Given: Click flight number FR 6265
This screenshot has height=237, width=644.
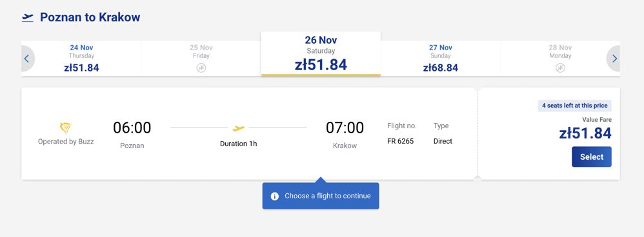Looking at the screenshot, I should (x=401, y=141).
